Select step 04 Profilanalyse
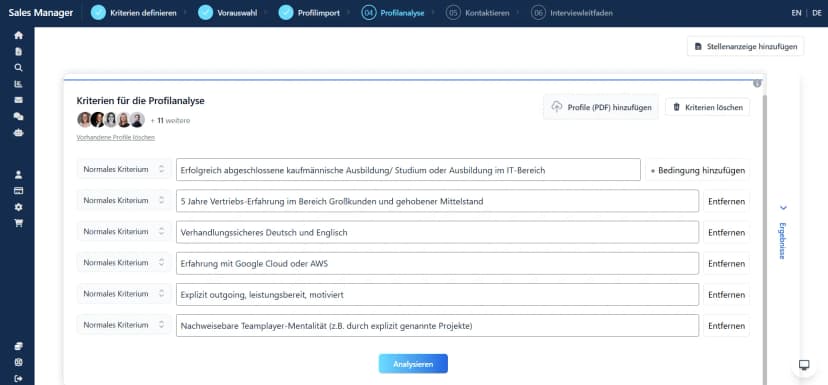This screenshot has width=828, height=385. click(x=393, y=13)
